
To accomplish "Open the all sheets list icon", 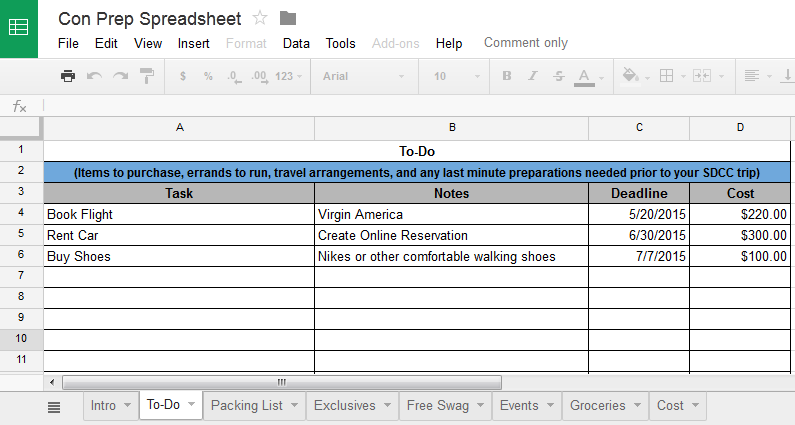I will click(54, 407).
